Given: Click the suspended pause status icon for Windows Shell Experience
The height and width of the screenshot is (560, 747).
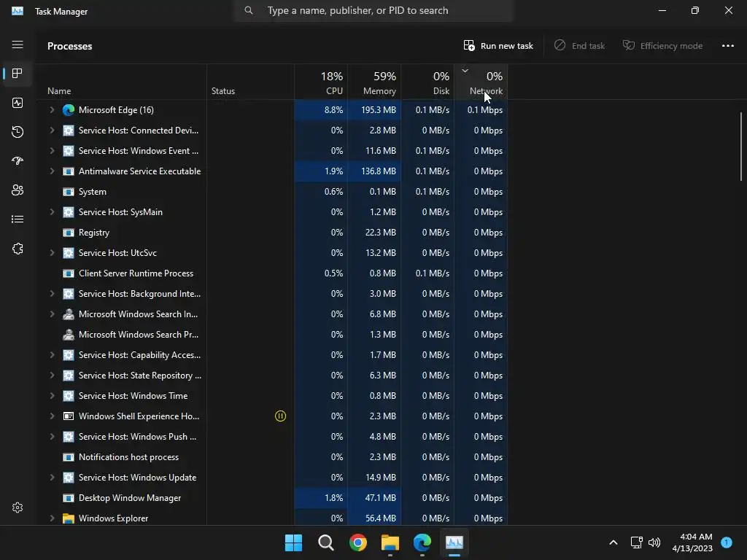Looking at the screenshot, I should click(281, 416).
